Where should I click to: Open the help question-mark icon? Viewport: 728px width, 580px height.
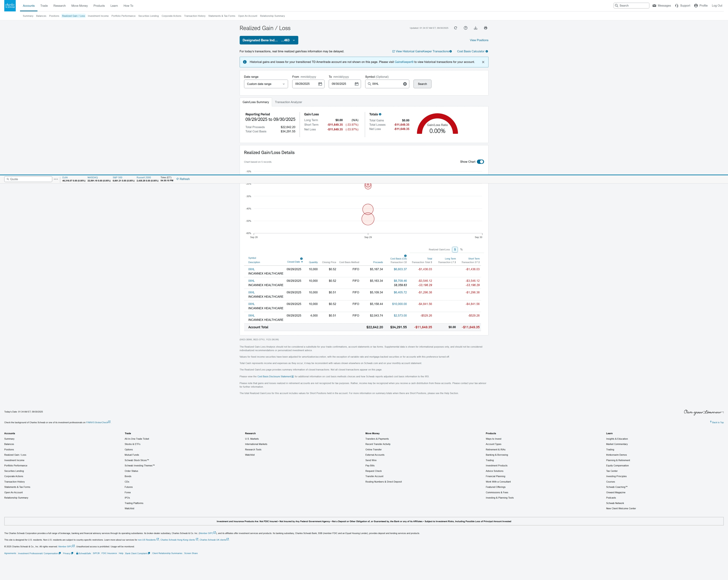pos(465,28)
